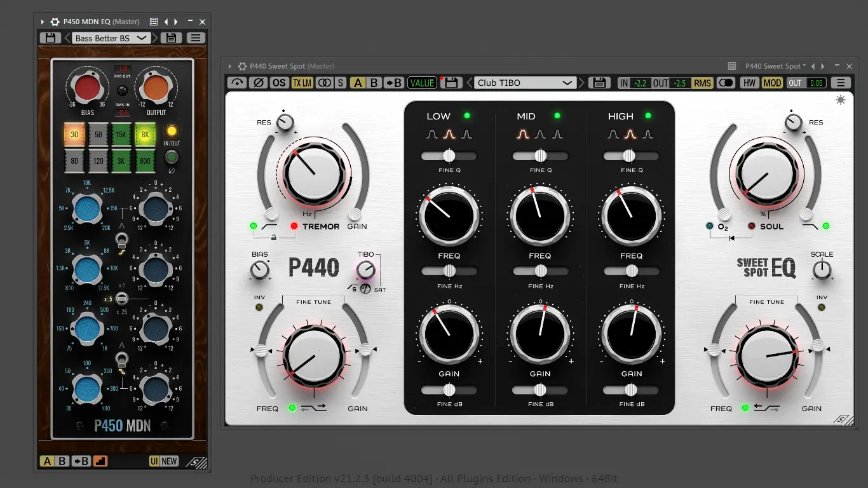Select the first bell shape in MID band

coord(523,134)
